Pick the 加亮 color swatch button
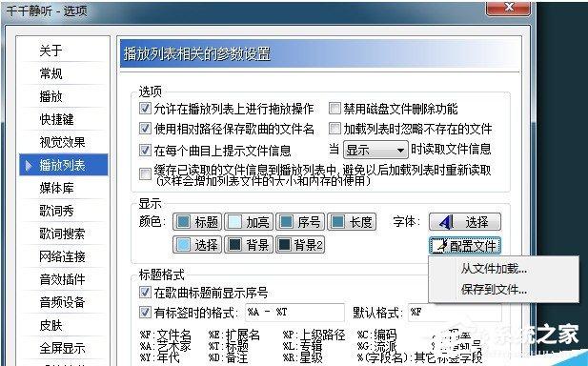This screenshot has height=366, width=588. coord(249,222)
